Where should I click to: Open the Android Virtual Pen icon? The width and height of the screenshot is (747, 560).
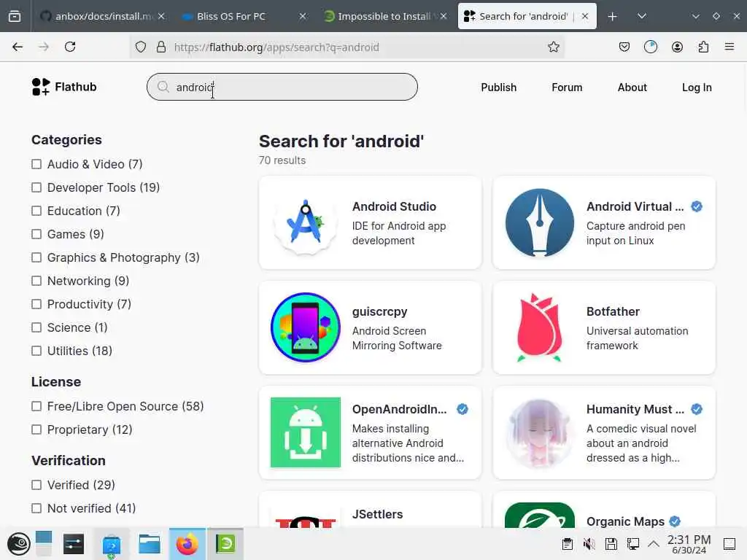(x=540, y=222)
